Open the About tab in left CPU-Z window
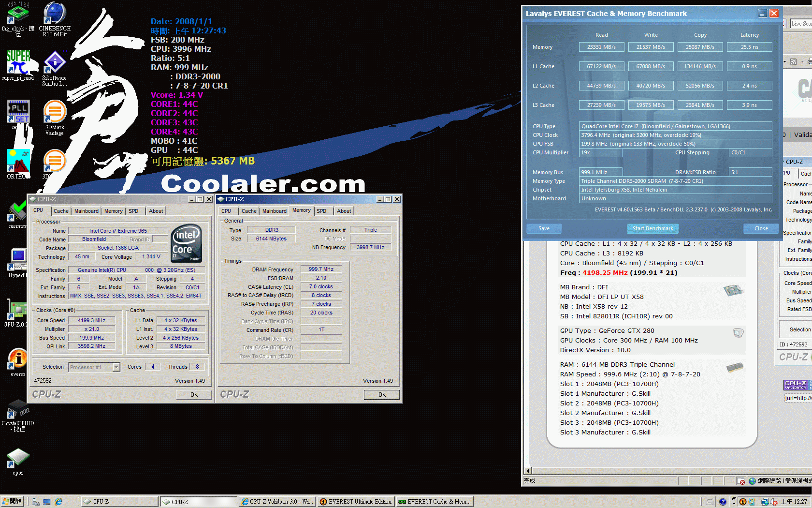The image size is (812, 508). click(x=156, y=211)
